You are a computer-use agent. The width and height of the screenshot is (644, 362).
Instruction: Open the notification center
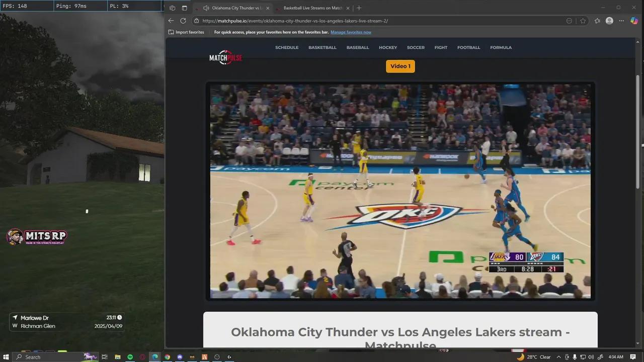[633, 357]
